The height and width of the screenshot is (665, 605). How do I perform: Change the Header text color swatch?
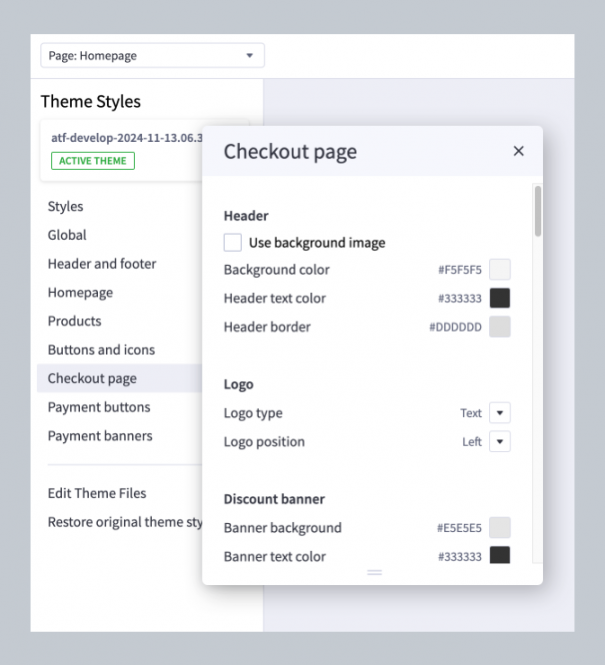(x=500, y=298)
